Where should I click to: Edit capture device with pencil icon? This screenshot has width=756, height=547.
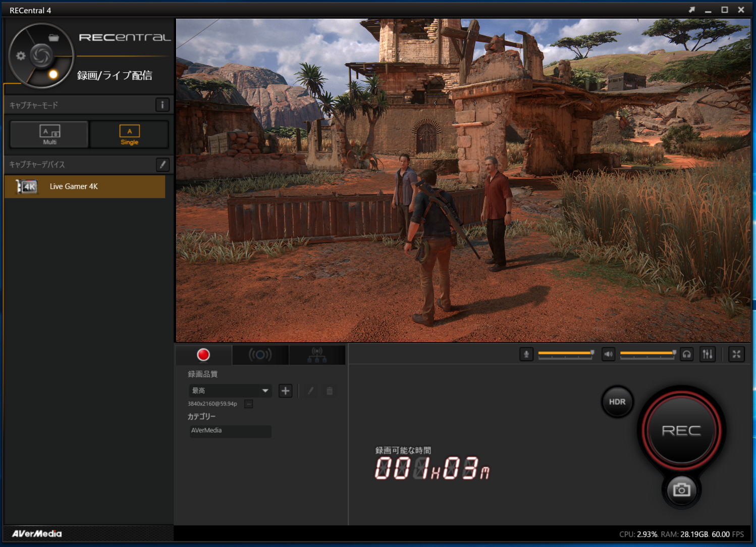click(162, 165)
